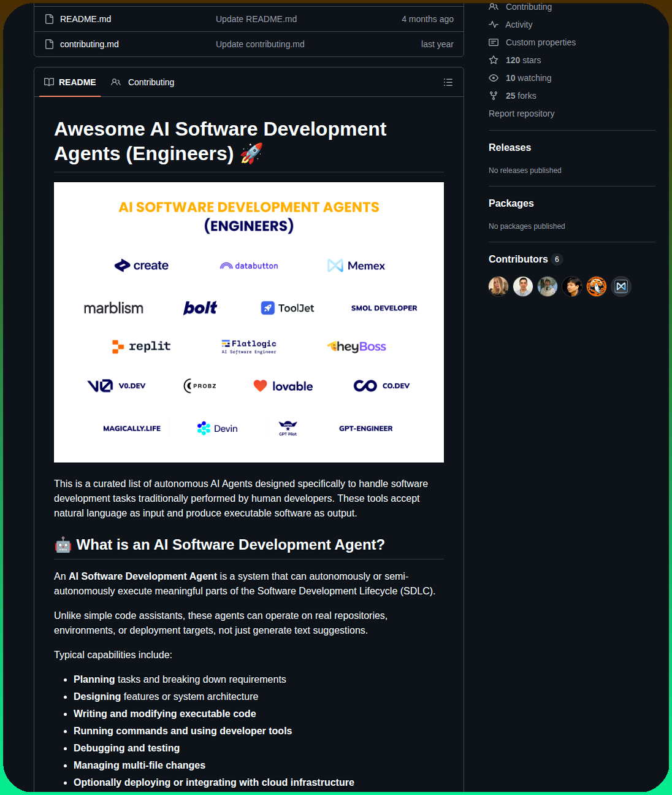Click the README.md file icon
Screen dimensions: 672x795
point(49,19)
